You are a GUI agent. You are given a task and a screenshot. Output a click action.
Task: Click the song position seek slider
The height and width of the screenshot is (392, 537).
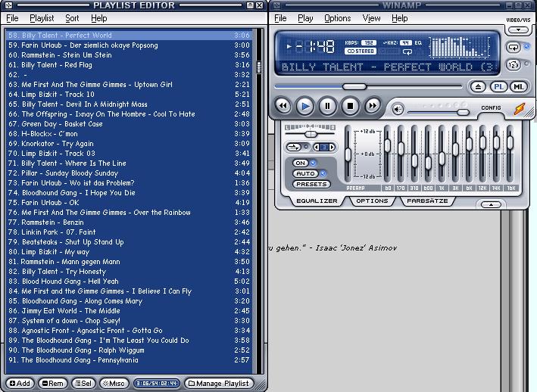click(x=354, y=86)
